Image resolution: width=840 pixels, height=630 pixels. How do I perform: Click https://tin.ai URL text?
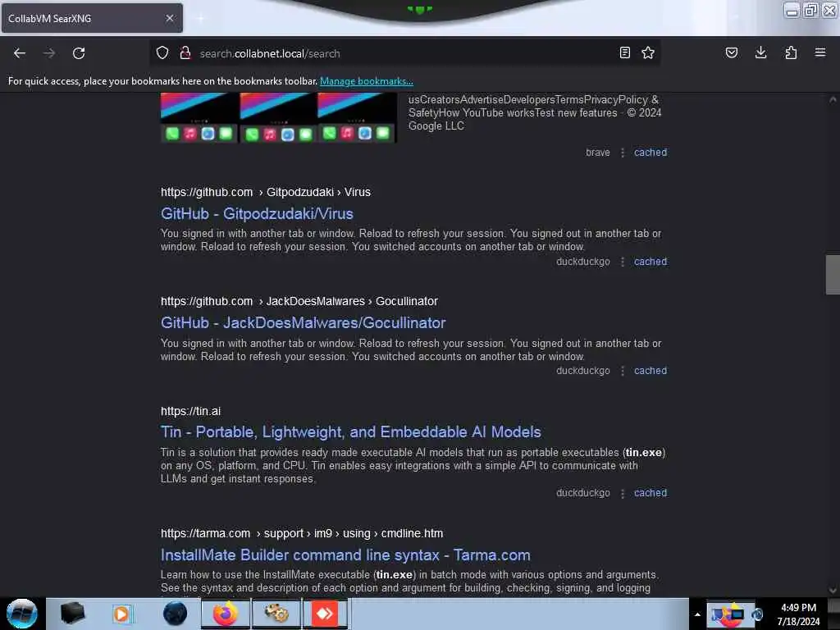pyautogui.click(x=190, y=411)
